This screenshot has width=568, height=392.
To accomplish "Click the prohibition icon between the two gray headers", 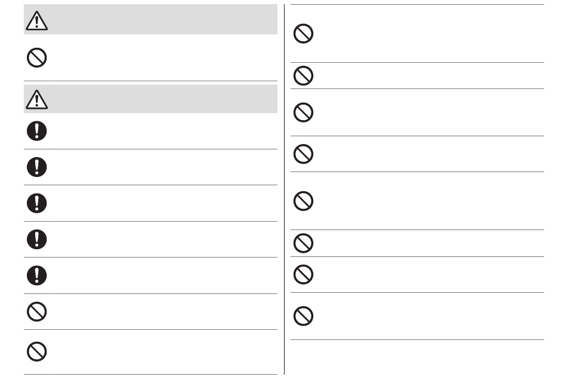I will tap(36, 57).
